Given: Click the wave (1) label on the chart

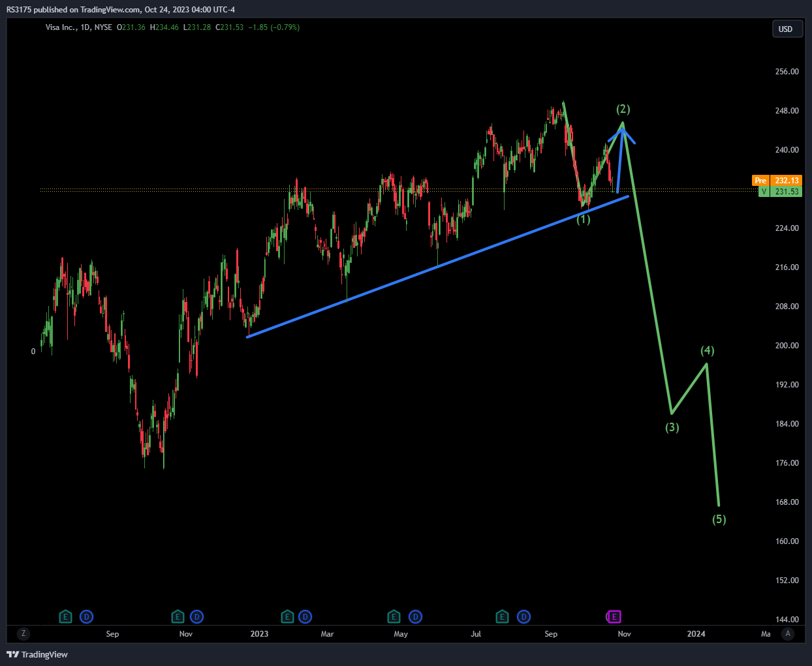Looking at the screenshot, I should coord(583,219).
